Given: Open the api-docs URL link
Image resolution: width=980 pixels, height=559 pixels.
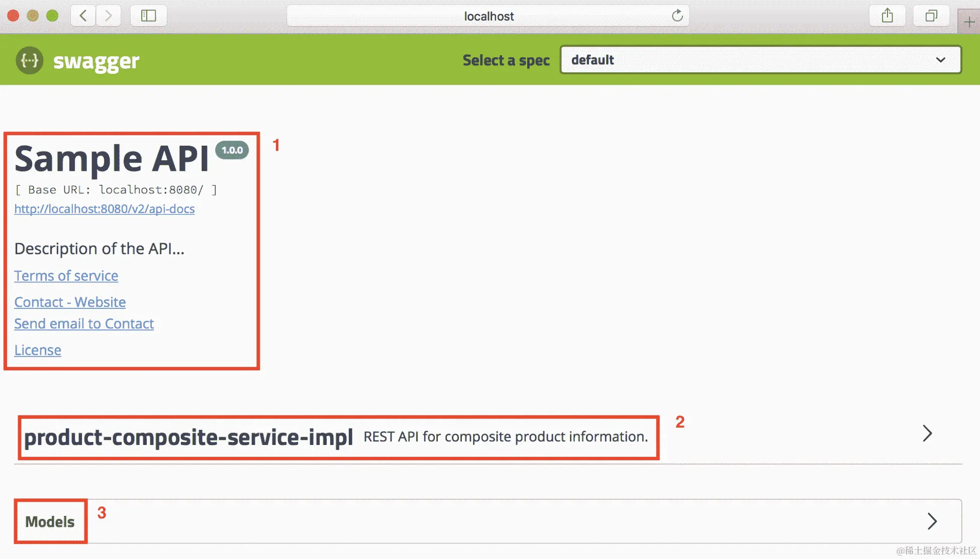Looking at the screenshot, I should pyautogui.click(x=105, y=209).
